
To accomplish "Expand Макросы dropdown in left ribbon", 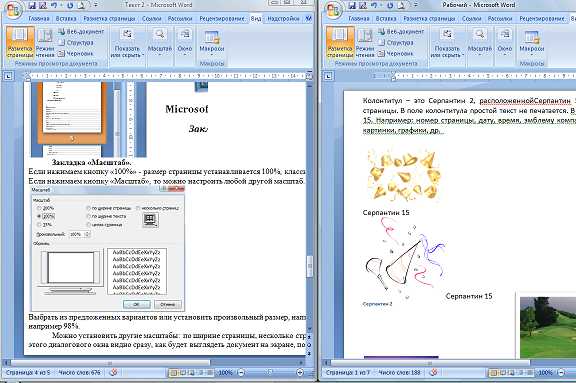I will click(212, 43).
